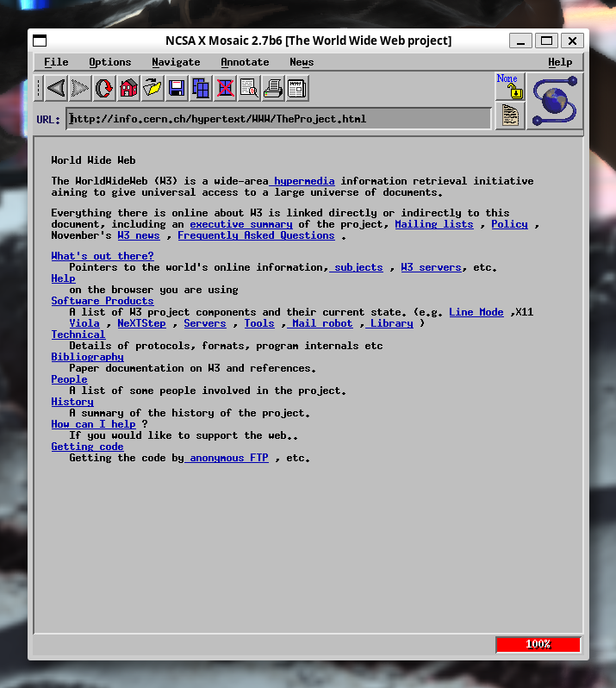Screen dimensions: 616x688
Task: Click the toolbar drag handle at left edge
Action: [x=39, y=88]
